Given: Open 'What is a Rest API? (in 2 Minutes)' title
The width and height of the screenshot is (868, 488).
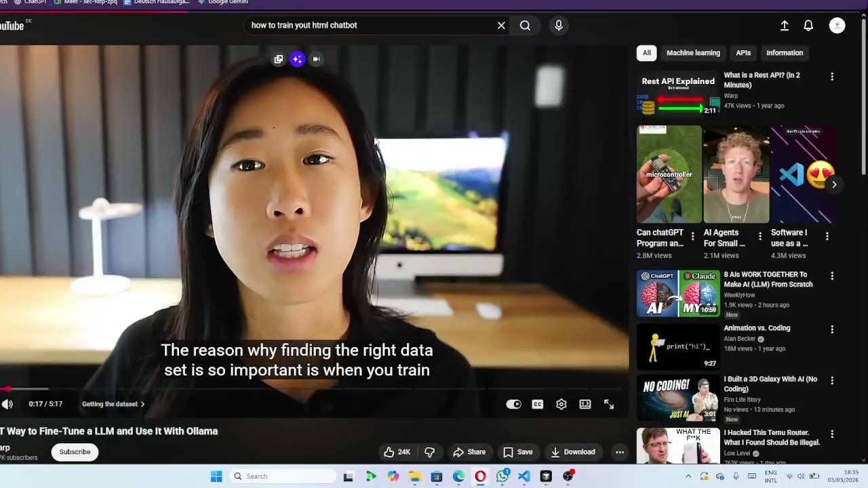Looking at the screenshot, I should (x=762, y=80).
